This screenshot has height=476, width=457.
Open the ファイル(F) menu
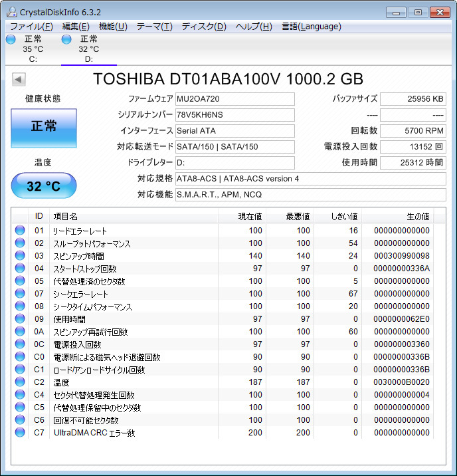31,27
